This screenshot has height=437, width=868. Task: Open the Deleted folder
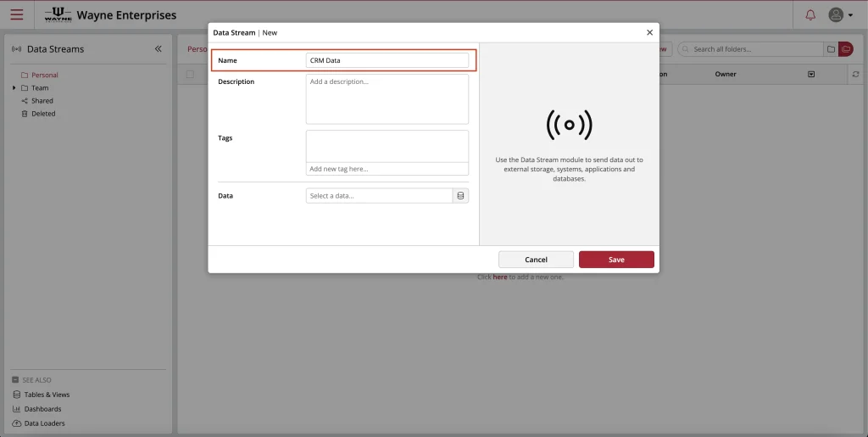click(43, 114)
